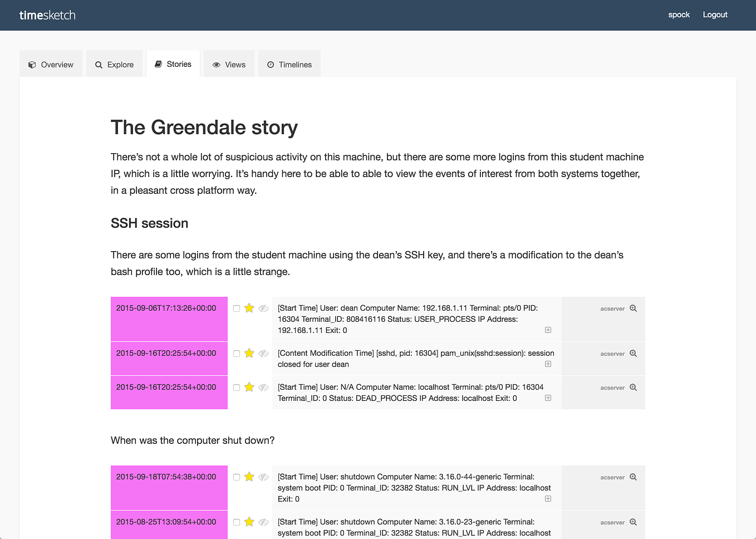
Task: Switch to the Timelines tab
Action: tap(289, 64)
